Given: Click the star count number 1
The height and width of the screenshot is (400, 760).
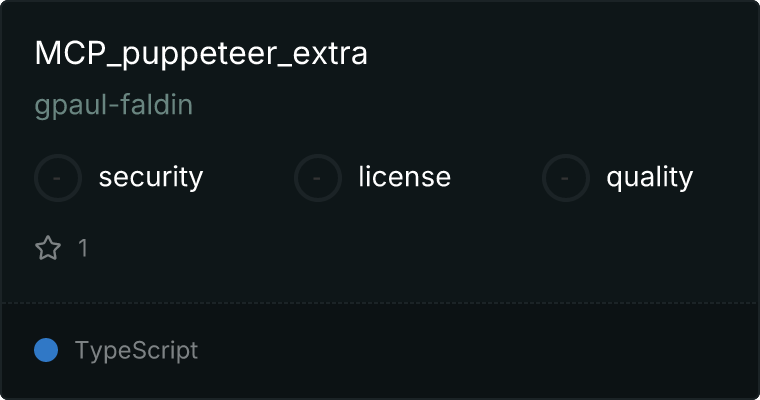Looking at the screenshot, I should pos(83,248).
